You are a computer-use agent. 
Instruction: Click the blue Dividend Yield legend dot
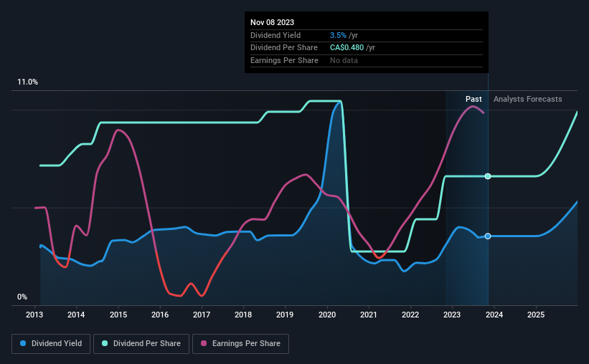click(23, 343)
